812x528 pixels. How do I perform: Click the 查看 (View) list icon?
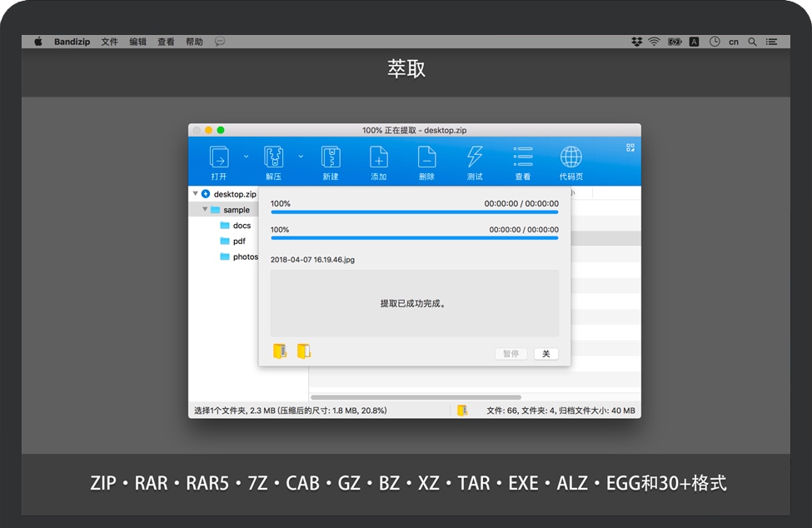[x=523, y=157]
